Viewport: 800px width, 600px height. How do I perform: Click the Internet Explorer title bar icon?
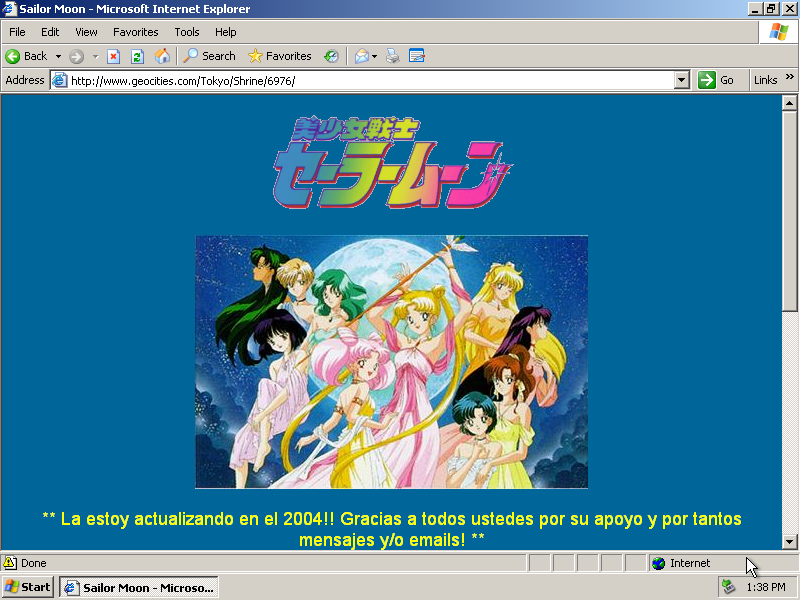(x=9, y=9)
